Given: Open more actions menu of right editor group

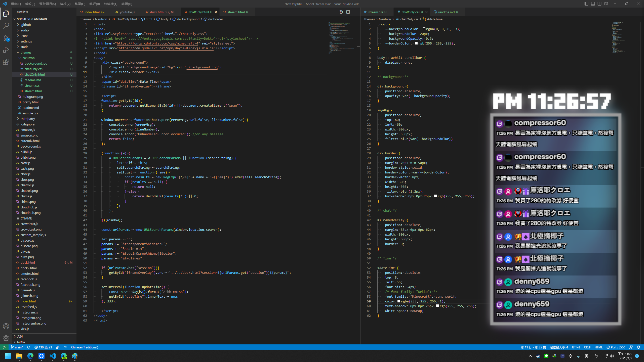Looking at the screenshot, I should click(638, 12).
